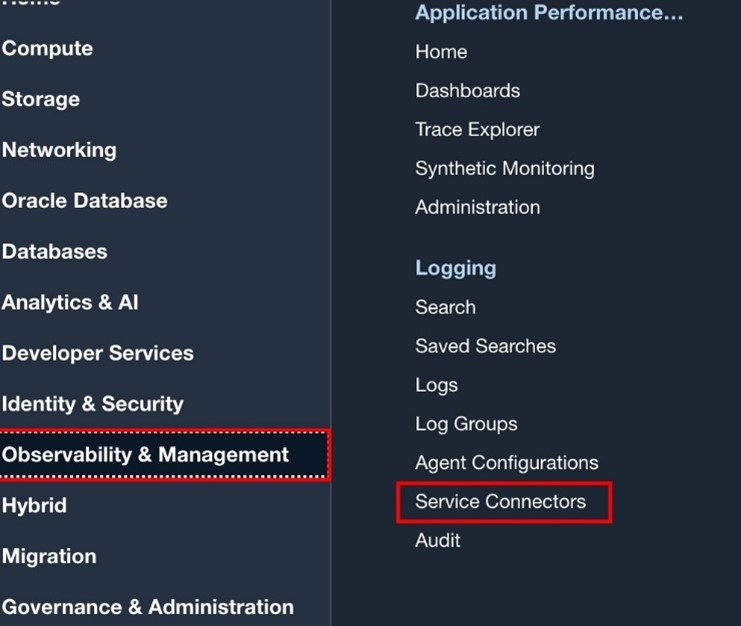
Task: Select Observability & Management category
Action: [x=146, y=455]
